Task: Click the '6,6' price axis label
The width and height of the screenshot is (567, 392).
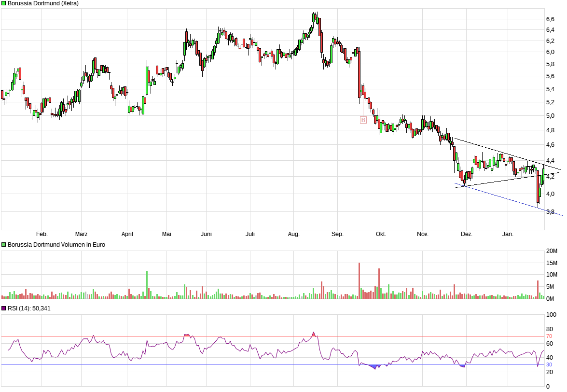Action: [550, 19]
